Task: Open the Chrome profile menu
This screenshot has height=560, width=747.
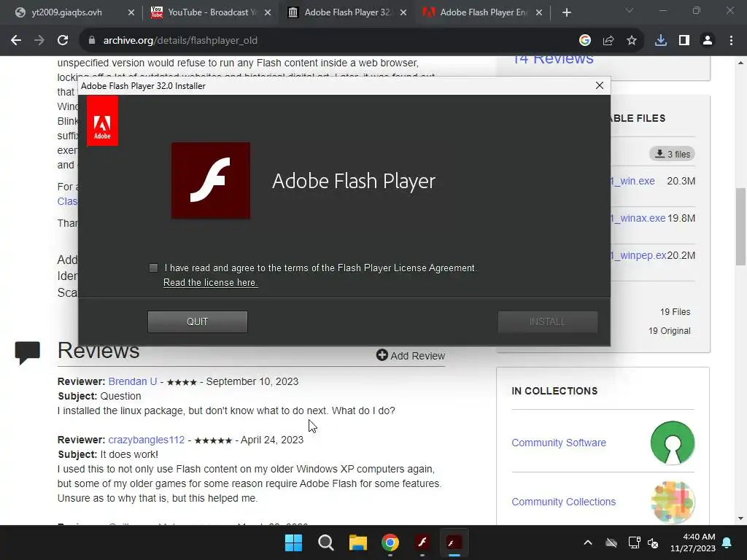Action: (708, 41)
